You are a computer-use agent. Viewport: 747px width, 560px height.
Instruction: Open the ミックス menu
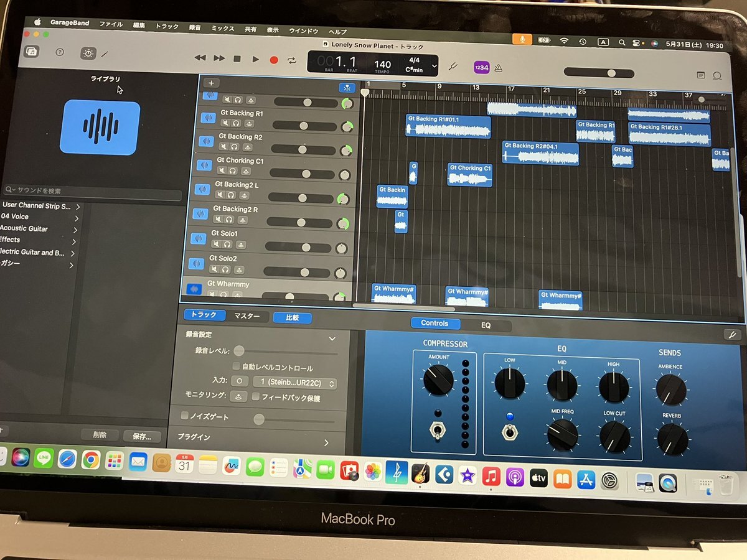click(223, 29)
